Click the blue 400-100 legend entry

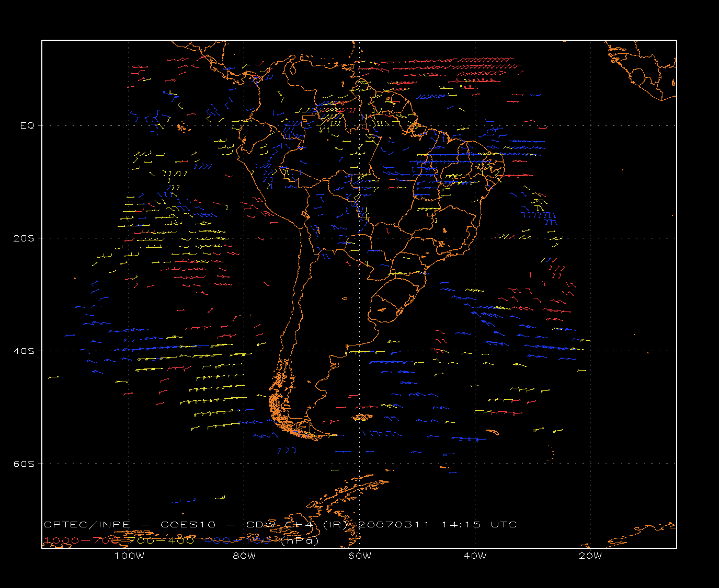point(237,540)
